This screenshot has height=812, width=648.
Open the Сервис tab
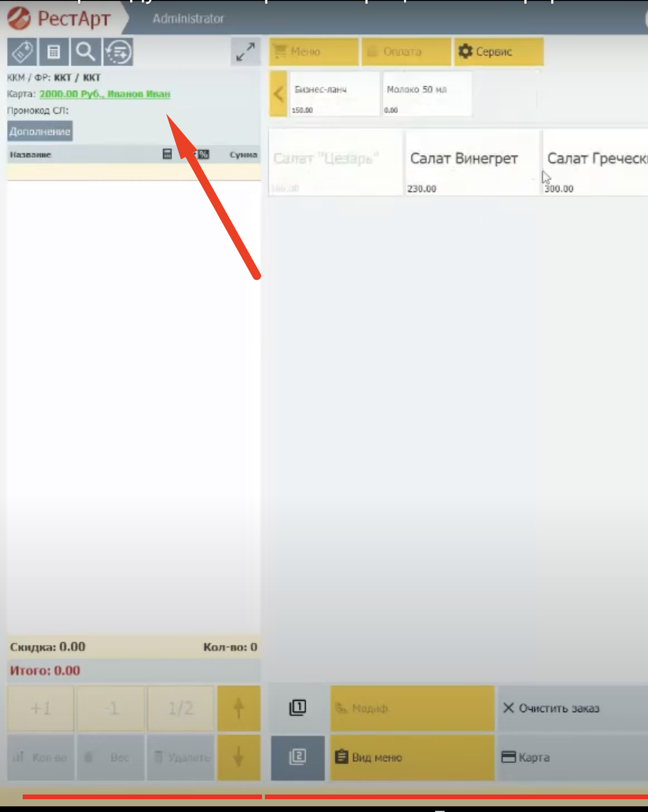point(499,52)
